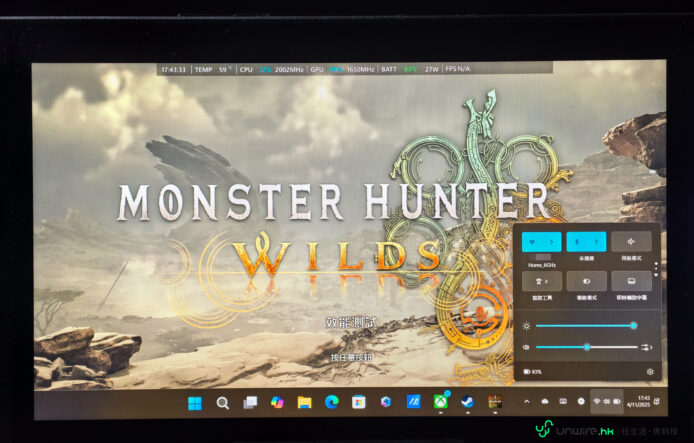The height and width of the screenshot is (443, 694).
Task: Click the CPU 2002MHz readout
Action: coord(272,69)
